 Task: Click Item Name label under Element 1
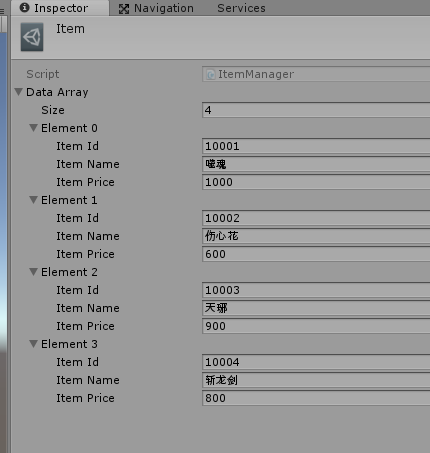point(88,236)
